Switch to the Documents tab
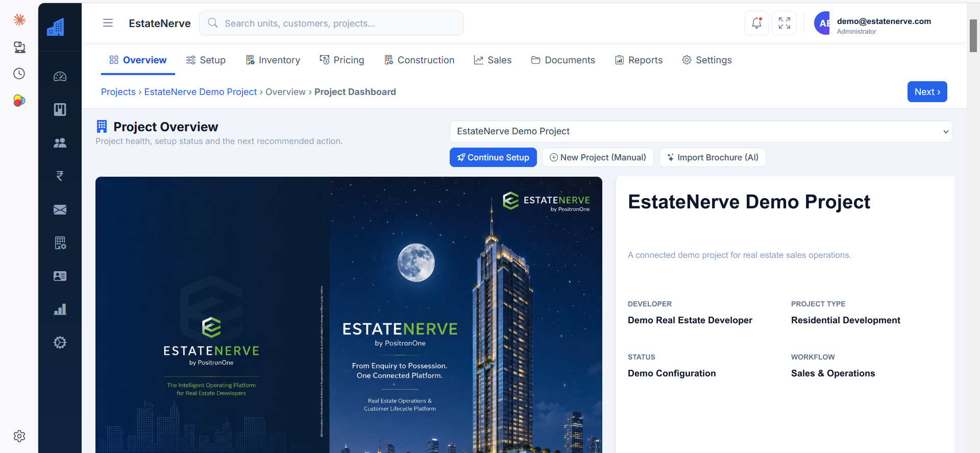 (563, 60)
